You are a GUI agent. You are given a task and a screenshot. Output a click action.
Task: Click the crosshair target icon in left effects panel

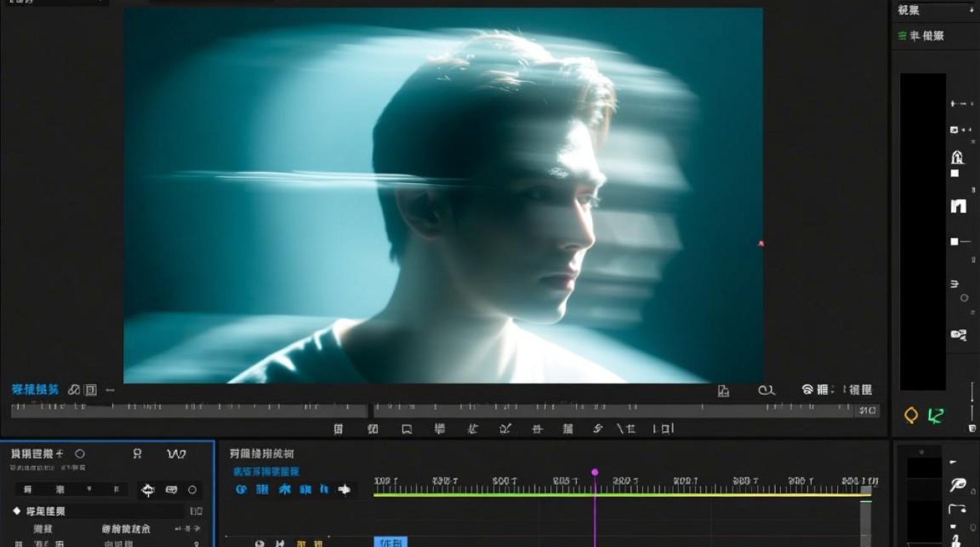click(x=147, y=490)
